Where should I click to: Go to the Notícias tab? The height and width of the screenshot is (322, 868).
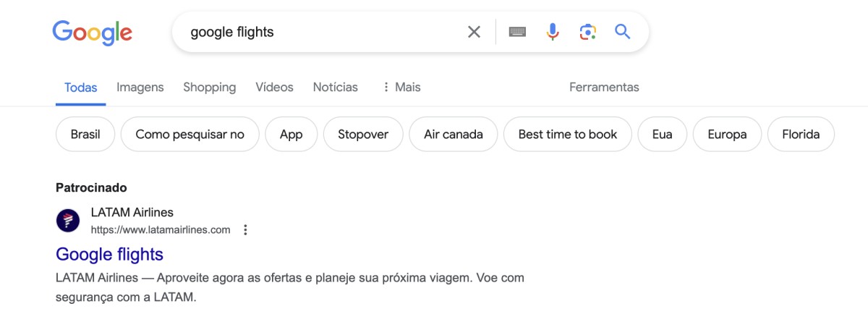[335, 88]
